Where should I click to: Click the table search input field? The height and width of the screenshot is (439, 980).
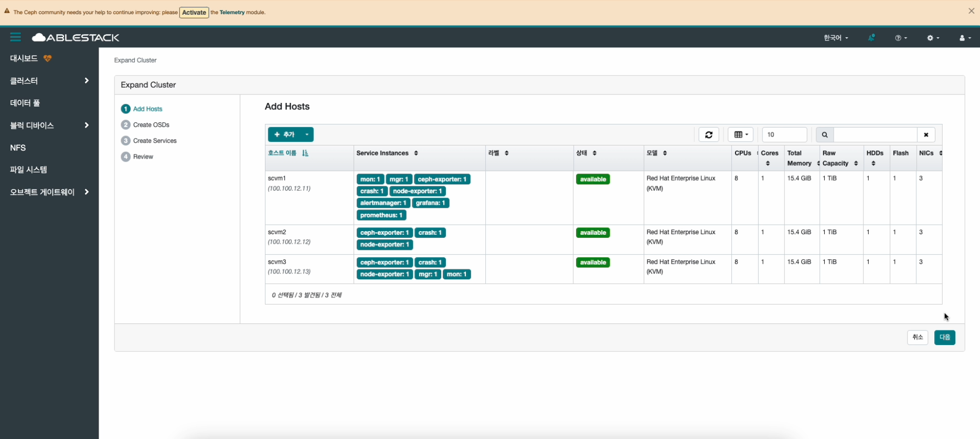point(875,135)
